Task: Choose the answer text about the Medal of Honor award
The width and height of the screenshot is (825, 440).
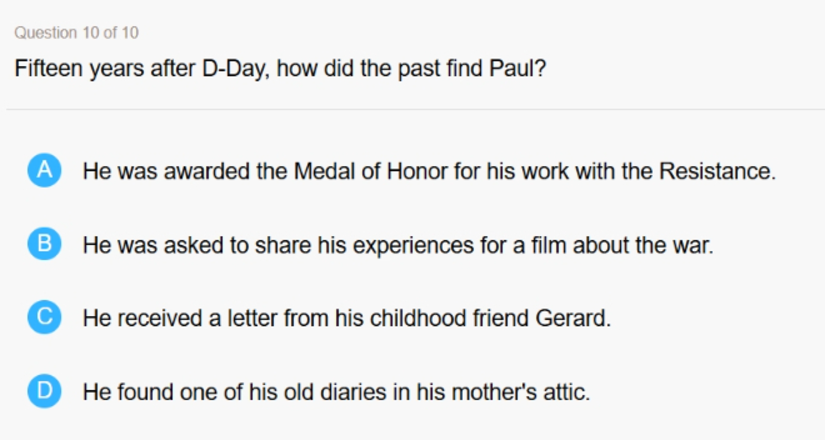Action: point(429,171)
